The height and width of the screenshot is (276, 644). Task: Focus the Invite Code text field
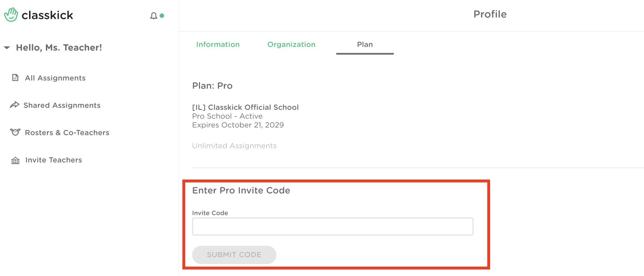pyautogui.click(x=333, y=226)
